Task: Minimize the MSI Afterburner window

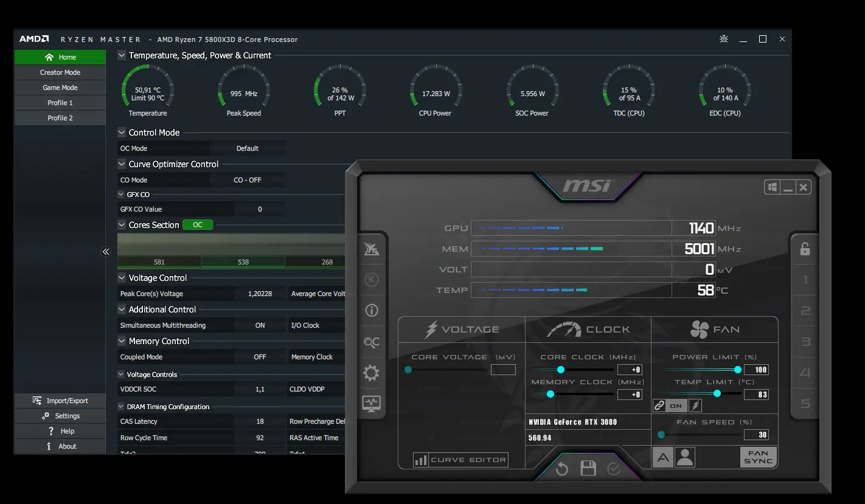Action: click(x=788, y=187)
